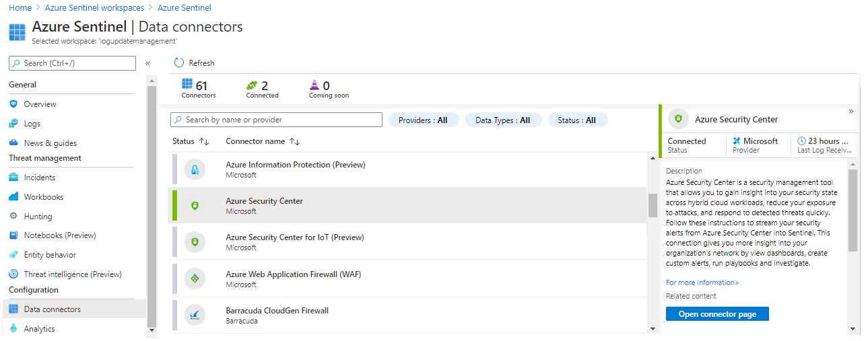Screen dimensions: 868x341
Task: Click connector list scroll up arrow
Action: coord(652,157)
